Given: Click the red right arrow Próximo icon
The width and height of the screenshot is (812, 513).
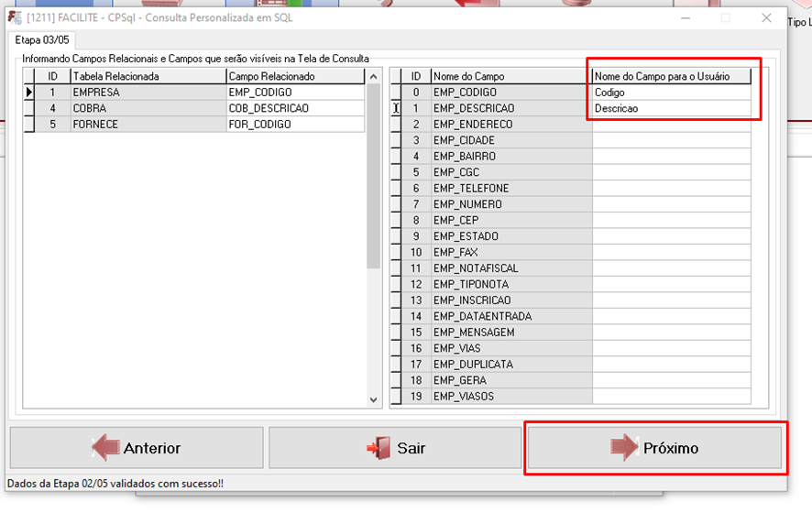Looking at the screenshot, I should (x=624, y=448).
